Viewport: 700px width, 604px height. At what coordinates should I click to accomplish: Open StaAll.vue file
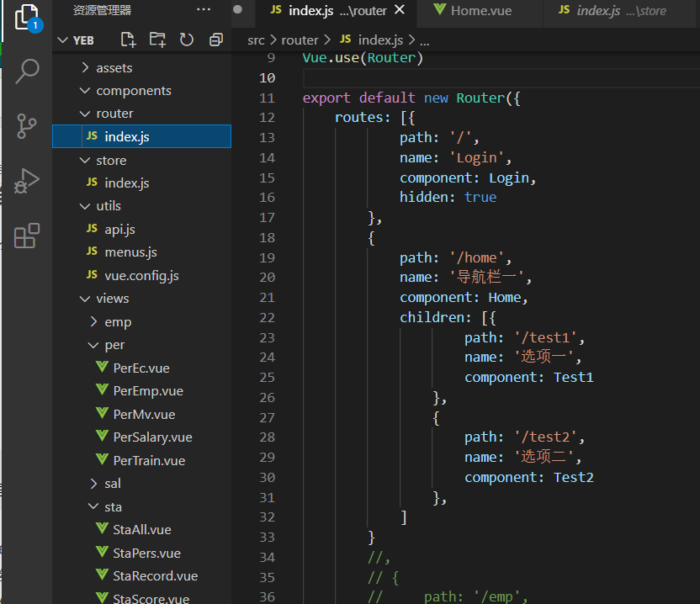click(x=142, y=529)
